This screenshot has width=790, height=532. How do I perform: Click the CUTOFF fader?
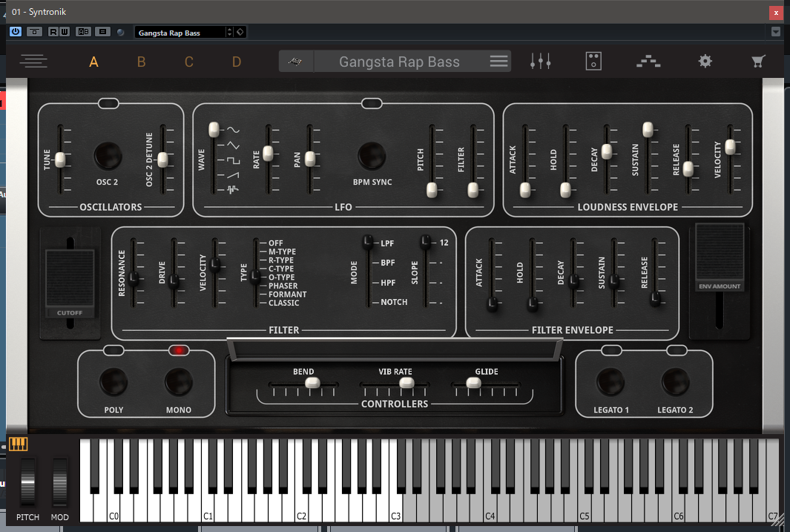(70, 283)
